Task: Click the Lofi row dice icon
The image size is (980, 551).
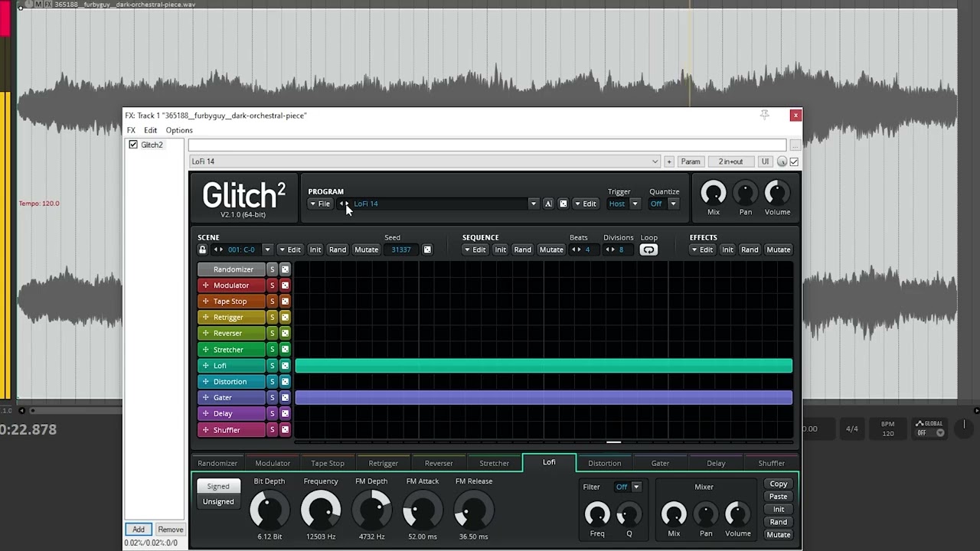Action: click(285, 366)
